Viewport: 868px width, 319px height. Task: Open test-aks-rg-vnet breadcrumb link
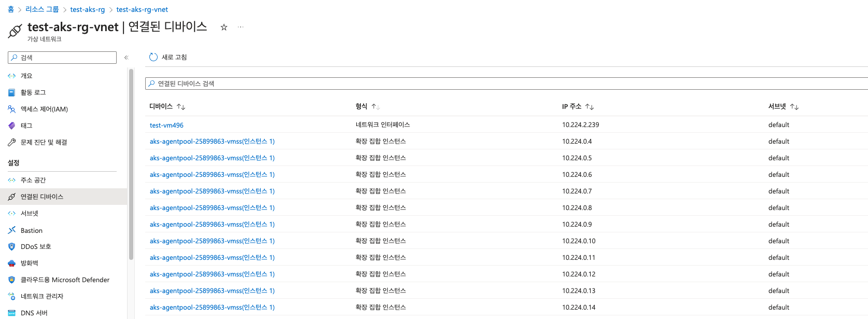pyautogui.click(x=142, y=9)
